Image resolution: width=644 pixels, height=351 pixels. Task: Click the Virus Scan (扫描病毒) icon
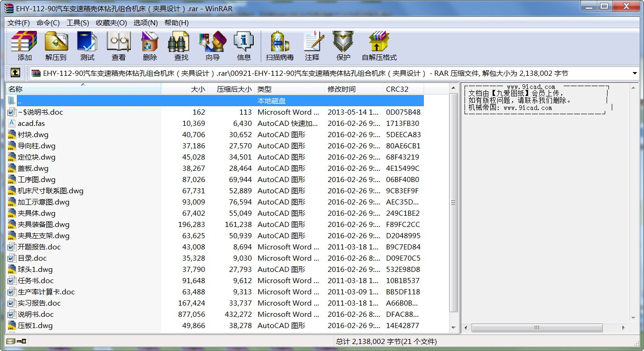(279, 45)
